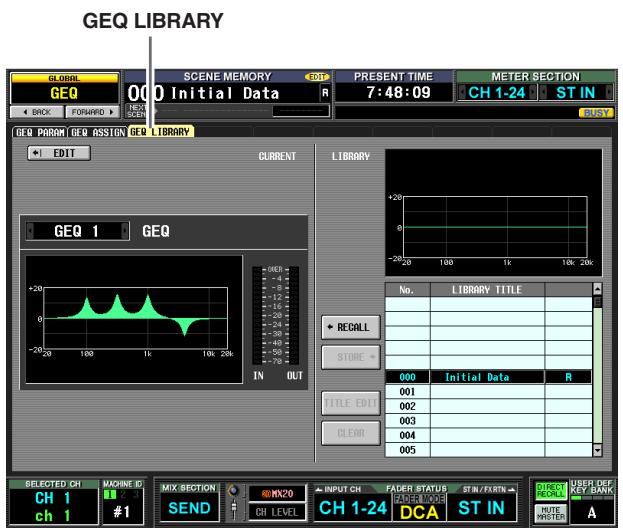Select the MX20 encoder mode
Image resolution: width=623 pixels, height=531 pixels.
click(x=277, y=494)
